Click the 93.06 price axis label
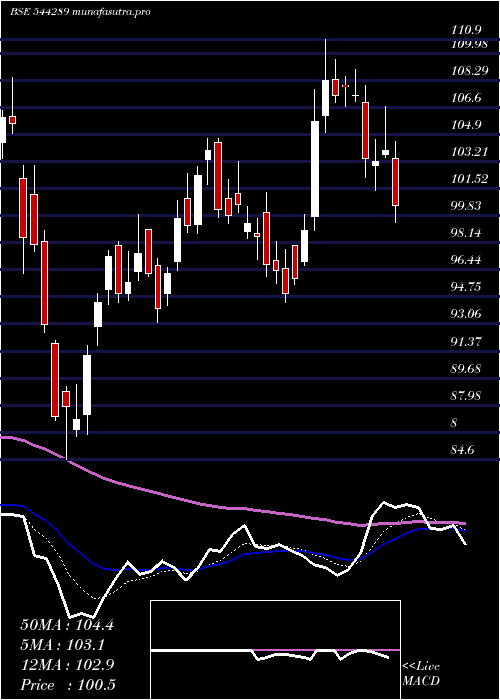 point(466,314)
